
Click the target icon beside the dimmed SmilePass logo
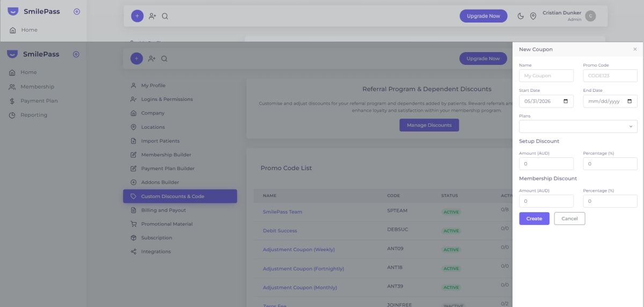tap(76, 54)
